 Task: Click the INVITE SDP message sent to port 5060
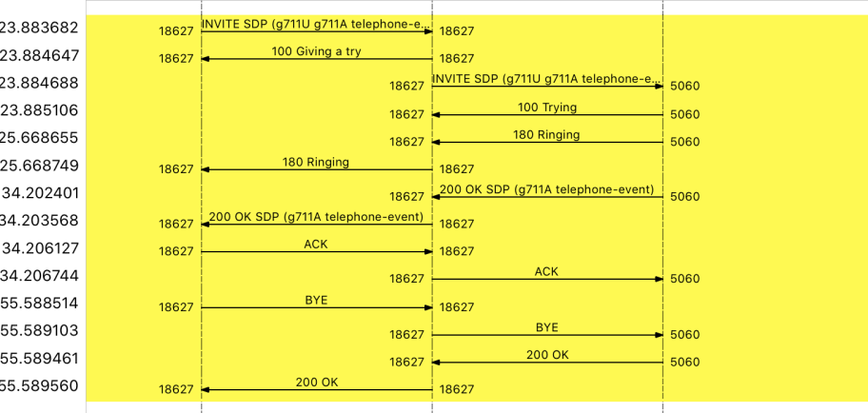tap(547, 78)
